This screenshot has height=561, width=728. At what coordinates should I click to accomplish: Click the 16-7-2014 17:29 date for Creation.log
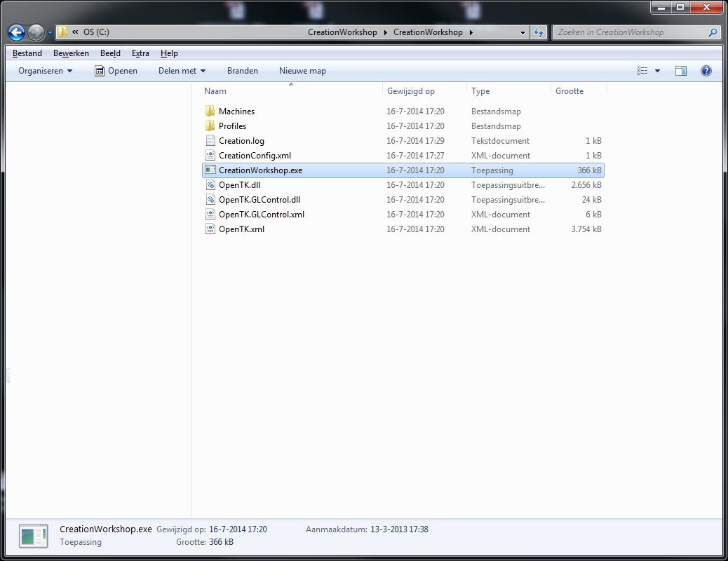pyautogui.click(x=415, y=141)
